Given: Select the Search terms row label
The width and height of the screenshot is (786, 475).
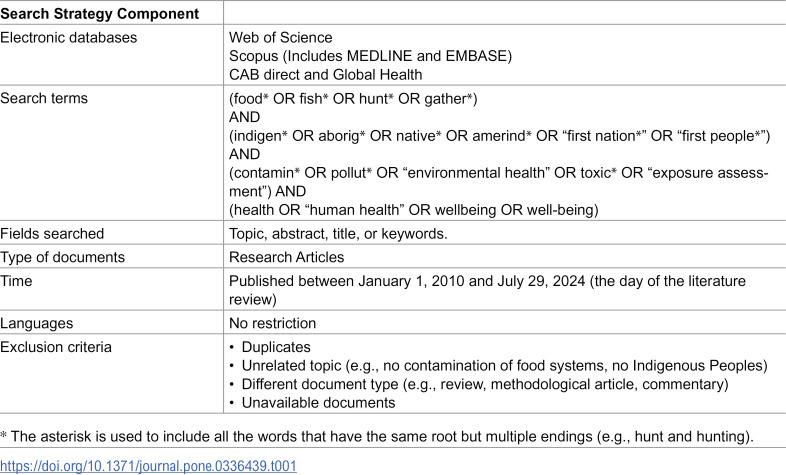Looking at the screenshot, I should 44,98.
